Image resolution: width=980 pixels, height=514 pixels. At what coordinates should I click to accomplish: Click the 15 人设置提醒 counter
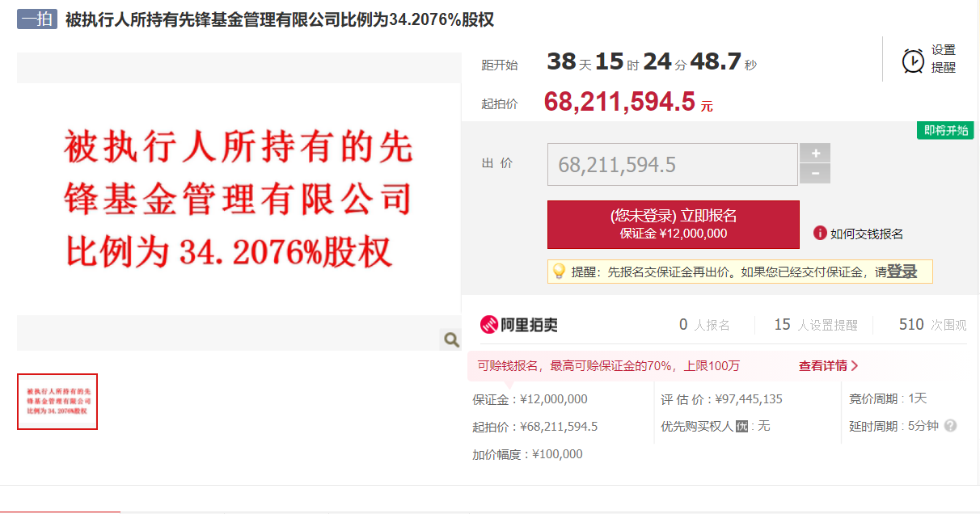(x=815, y=325)
